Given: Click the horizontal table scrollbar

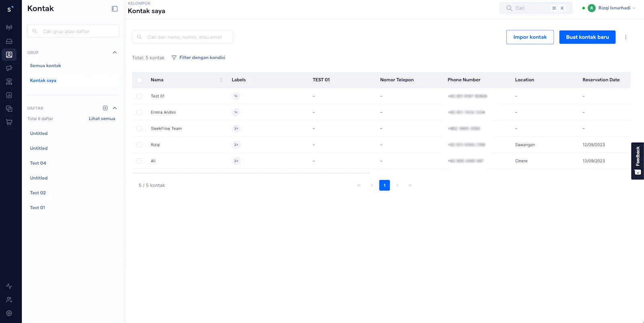Looking at the screenshot, I should click(x=251, y=173).
